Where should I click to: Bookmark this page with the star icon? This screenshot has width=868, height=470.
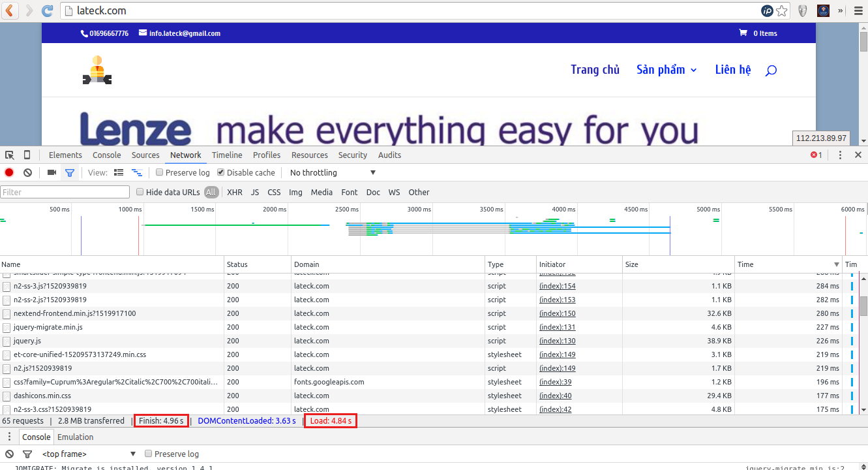782,11
